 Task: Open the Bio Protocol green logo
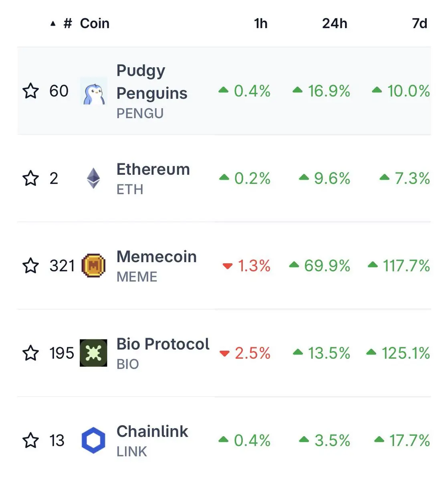pyautogui.click(x=93, y=353)
